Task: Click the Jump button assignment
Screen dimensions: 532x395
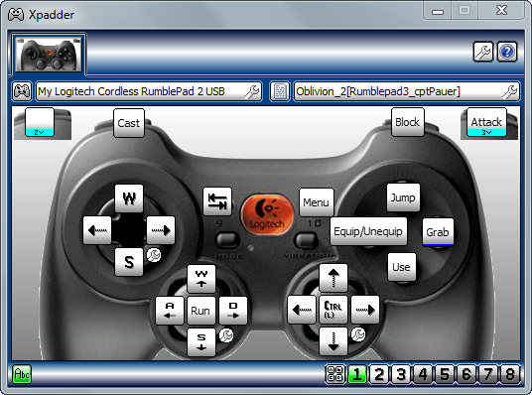Action: point(403,197)
